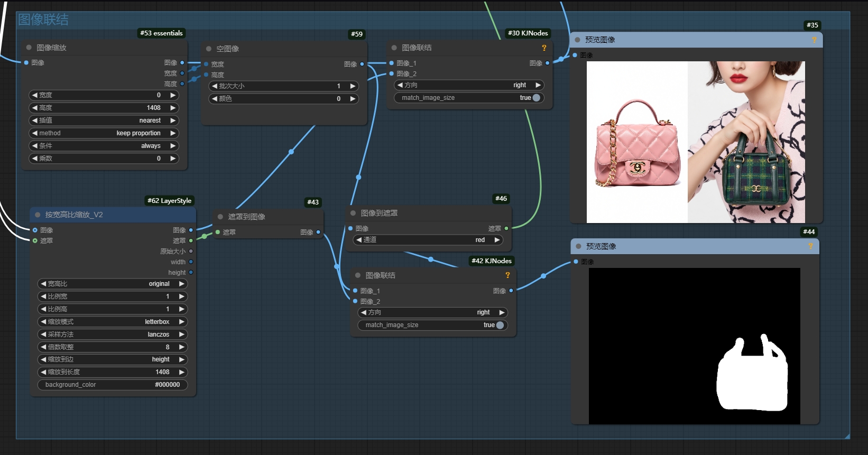
Task: Click the resize corner handle of 图像联结 group
Action: (847, 436)
